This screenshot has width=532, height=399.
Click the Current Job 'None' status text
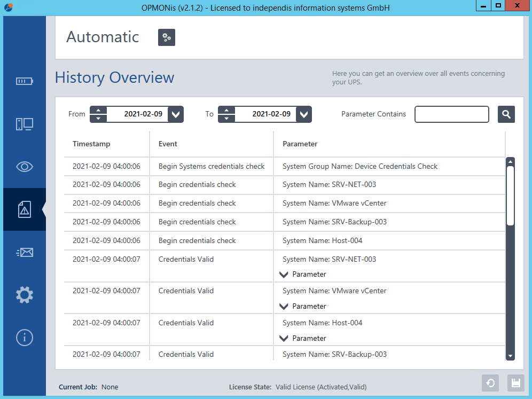[x=110, y=387]
